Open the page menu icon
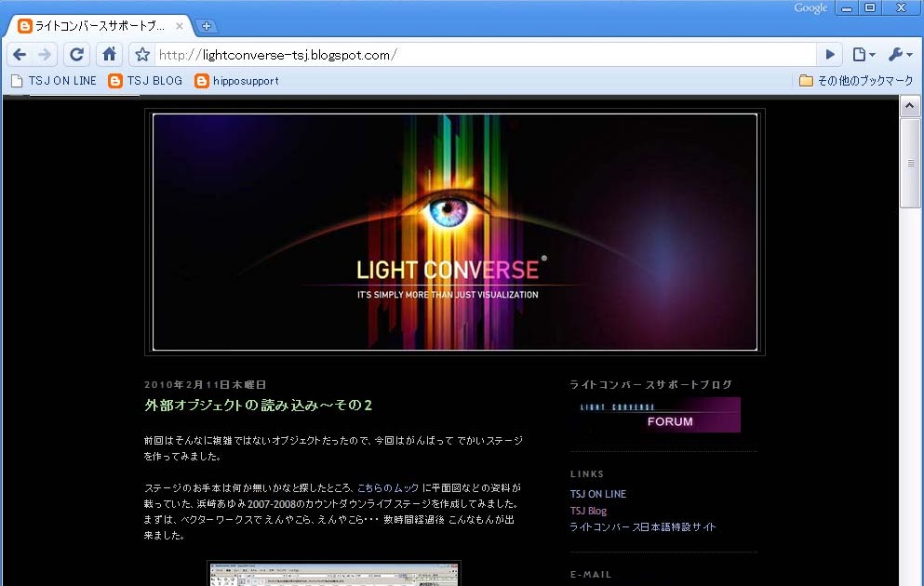Screen dimensions: 924x586 click(x=864, y=55)
